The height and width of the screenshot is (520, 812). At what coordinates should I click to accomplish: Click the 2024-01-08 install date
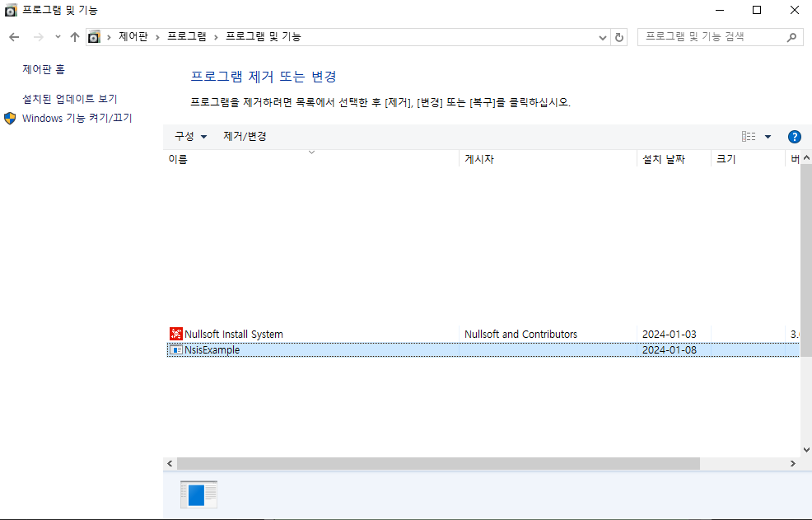click(x=669, y=350)
